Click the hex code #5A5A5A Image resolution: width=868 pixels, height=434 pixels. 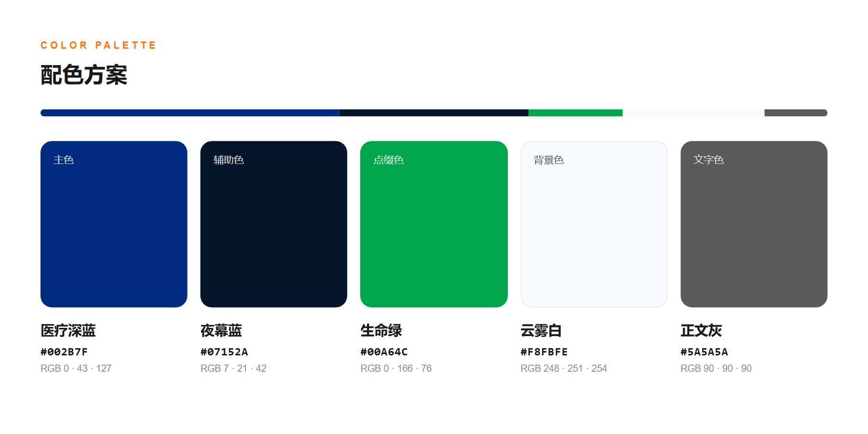coord(705,352)
